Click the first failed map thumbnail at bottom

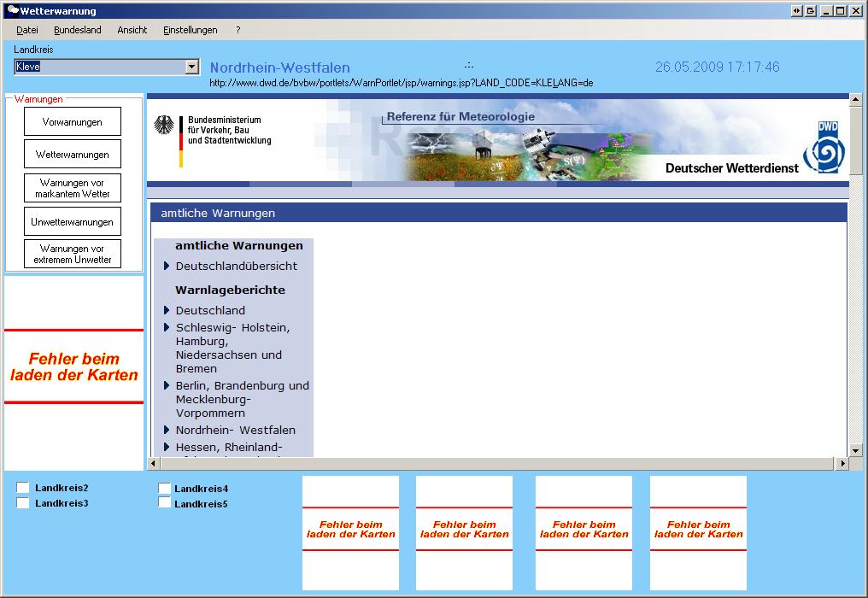350,532
